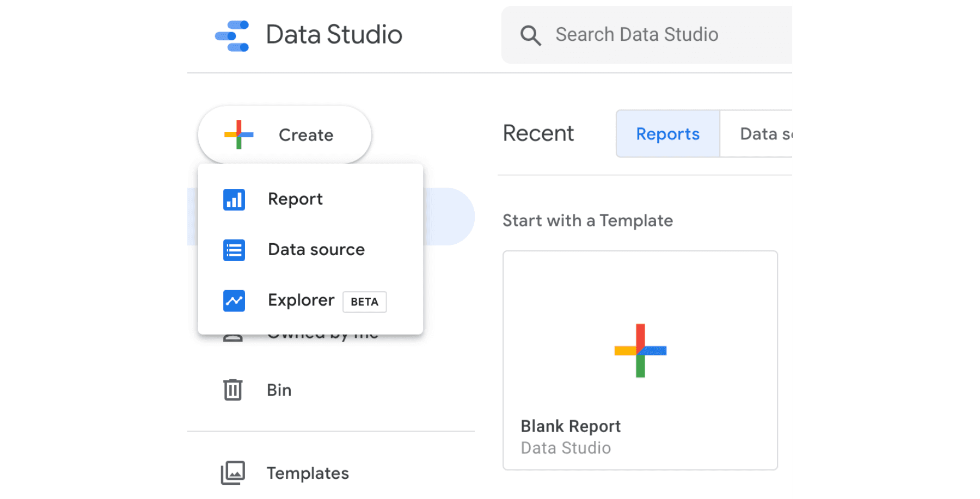Image resolution: width=980 pixels, height=499 pixels.
Task: Click the Data Studio title text
Action: point(334,35)
